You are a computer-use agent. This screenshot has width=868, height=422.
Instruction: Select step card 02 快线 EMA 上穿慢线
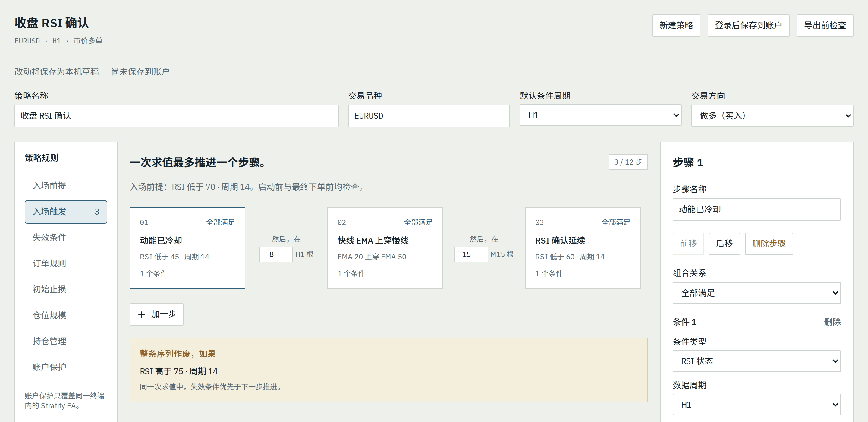tap(385, 248)
